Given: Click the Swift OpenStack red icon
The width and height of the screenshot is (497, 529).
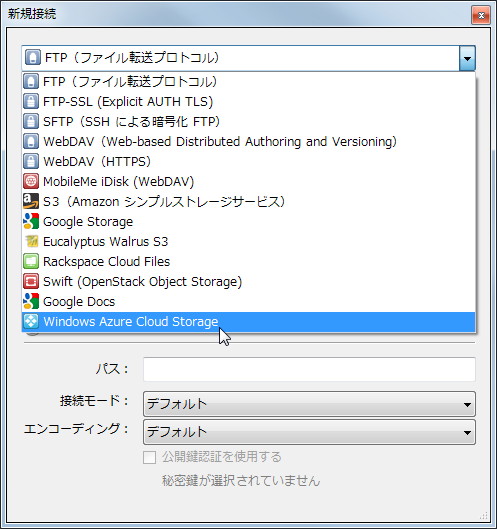Looking at the screenshot, I should tap(31, 281).
